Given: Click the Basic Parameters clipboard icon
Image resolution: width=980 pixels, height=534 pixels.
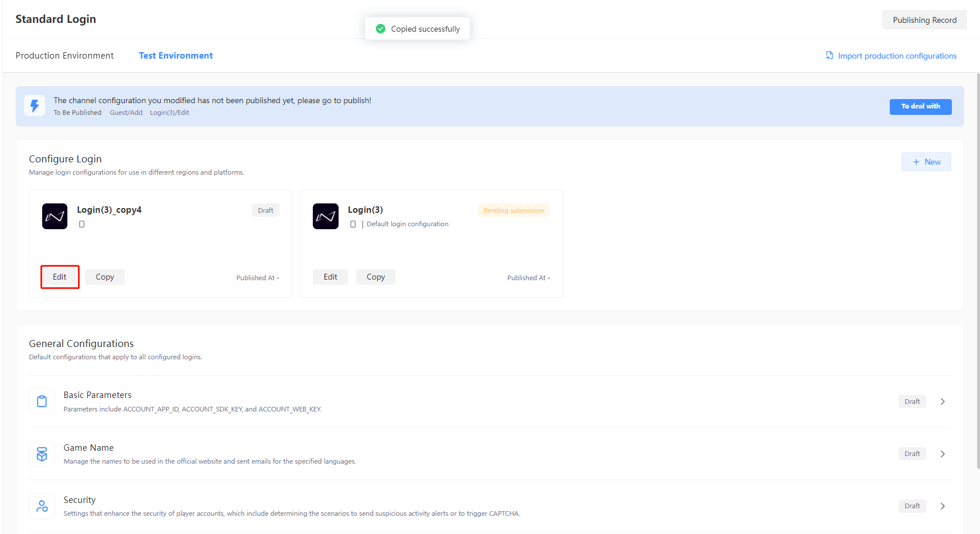Looking at the screenshot, I should 42,402.
